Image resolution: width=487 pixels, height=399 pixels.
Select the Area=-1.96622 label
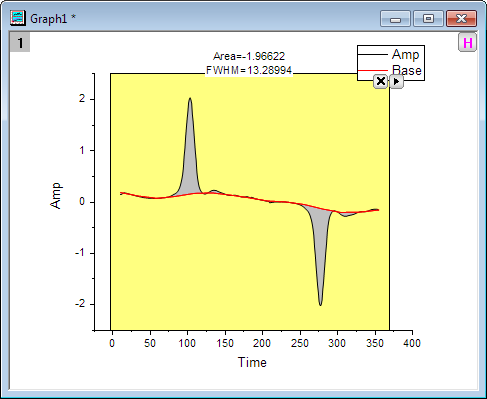tap(249, 56)
